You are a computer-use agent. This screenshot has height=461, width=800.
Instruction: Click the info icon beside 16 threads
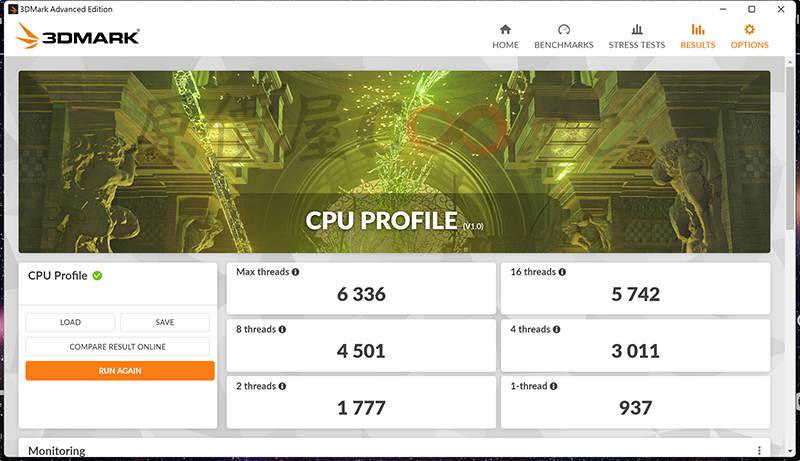(562, 272)
